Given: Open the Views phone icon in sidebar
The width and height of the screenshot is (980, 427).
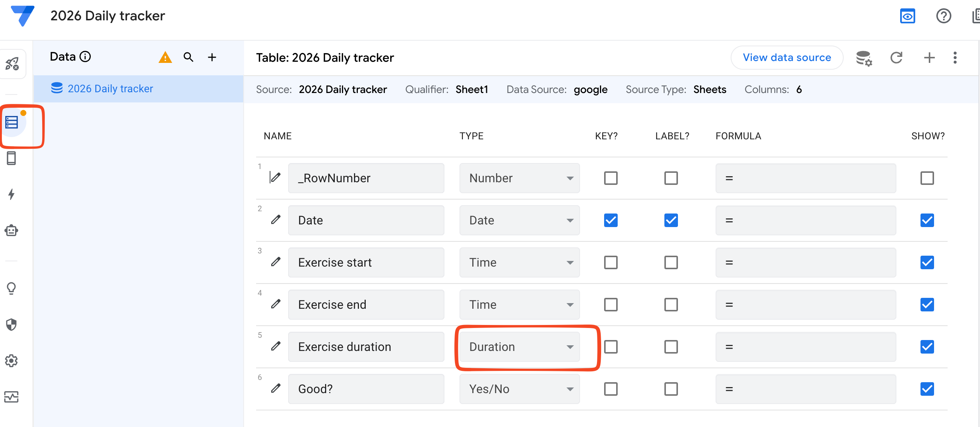Looking at the screenshot, I should click(11, 158).
